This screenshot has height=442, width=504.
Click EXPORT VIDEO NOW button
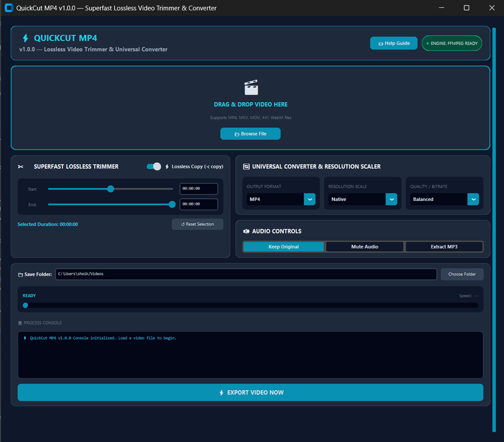tap(250, 392)
